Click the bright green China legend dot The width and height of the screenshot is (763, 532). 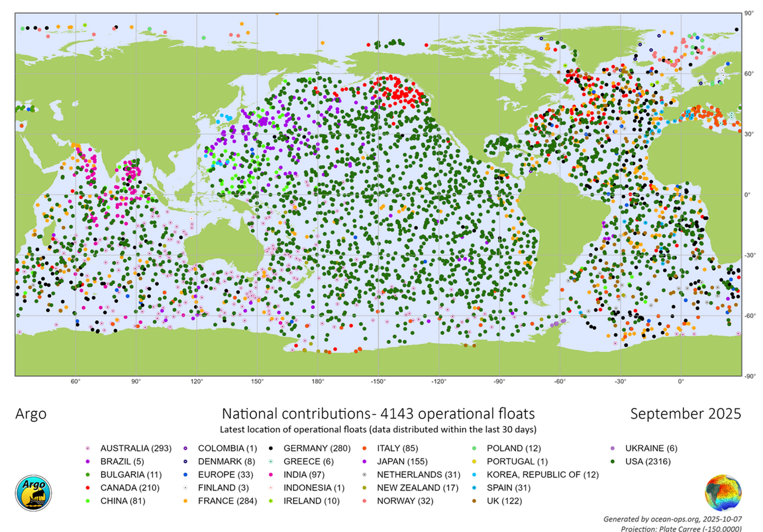[88, 501]
